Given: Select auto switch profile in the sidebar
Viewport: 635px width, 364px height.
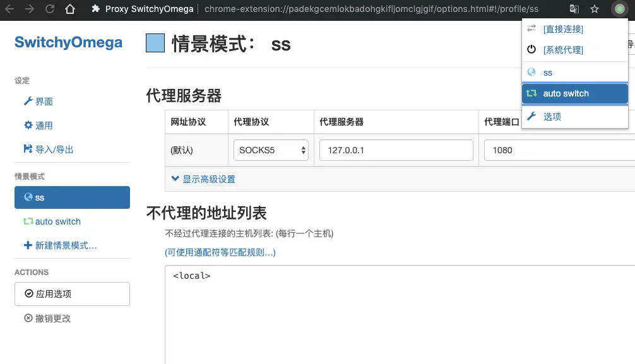Looking at the screenshot, I should (x=52, y=221).
